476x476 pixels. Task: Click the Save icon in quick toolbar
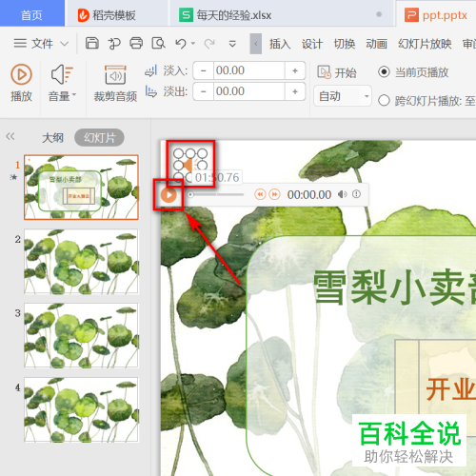[x=92, y=43]
